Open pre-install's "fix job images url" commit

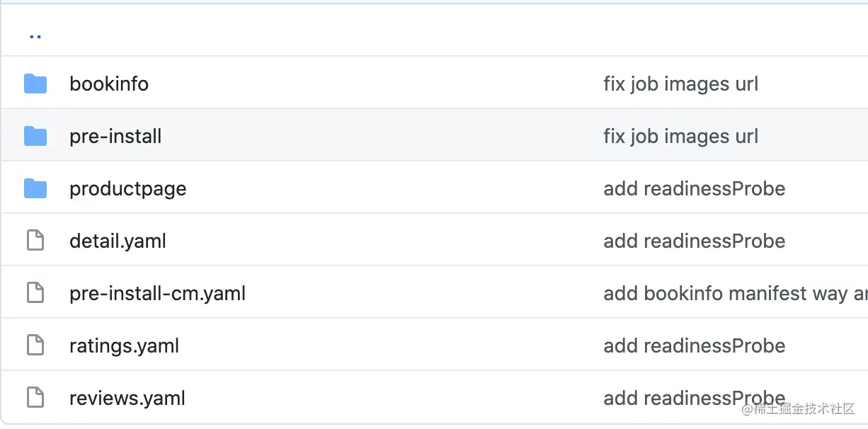(680, 136)
